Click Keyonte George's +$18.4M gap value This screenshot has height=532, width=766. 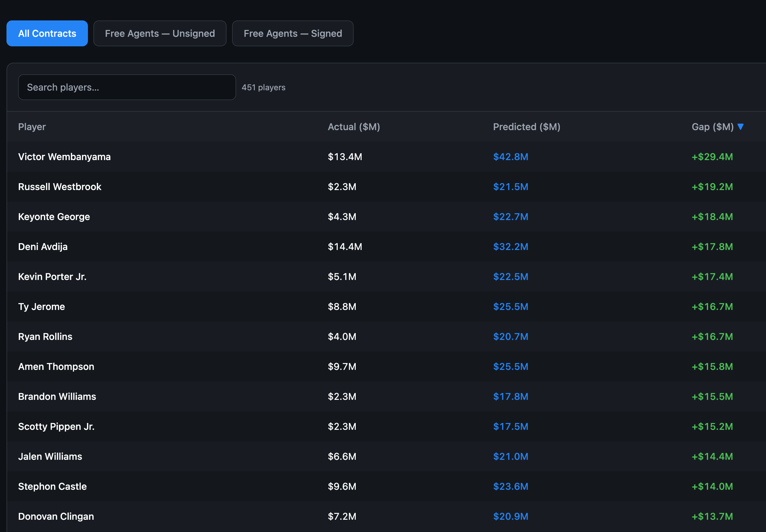(712, 217)
